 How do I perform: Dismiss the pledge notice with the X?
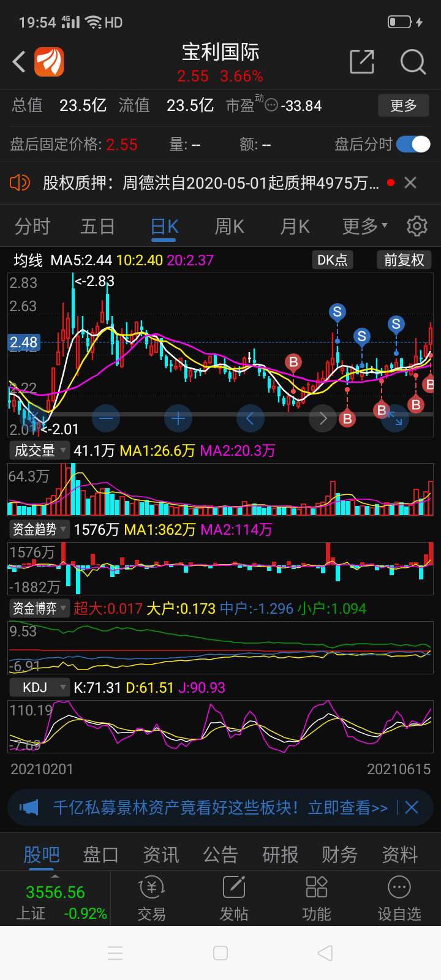(410, 183)
